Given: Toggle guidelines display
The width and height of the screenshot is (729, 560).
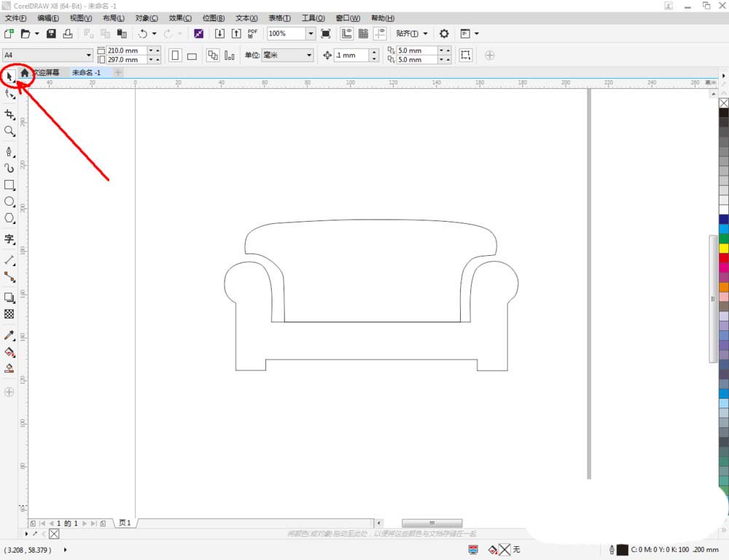Looking at the screenshot, I should point(380,34).
